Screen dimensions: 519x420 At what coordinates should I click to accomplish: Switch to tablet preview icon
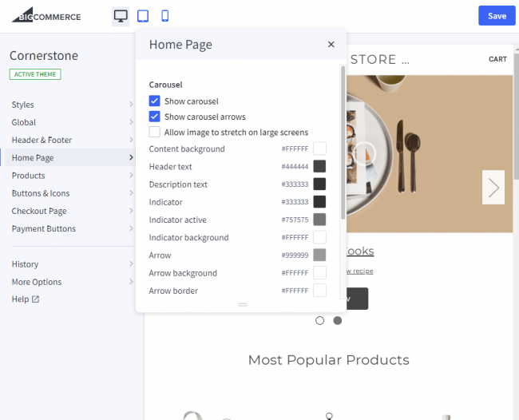pyautogui.click(x=143, y=16)
